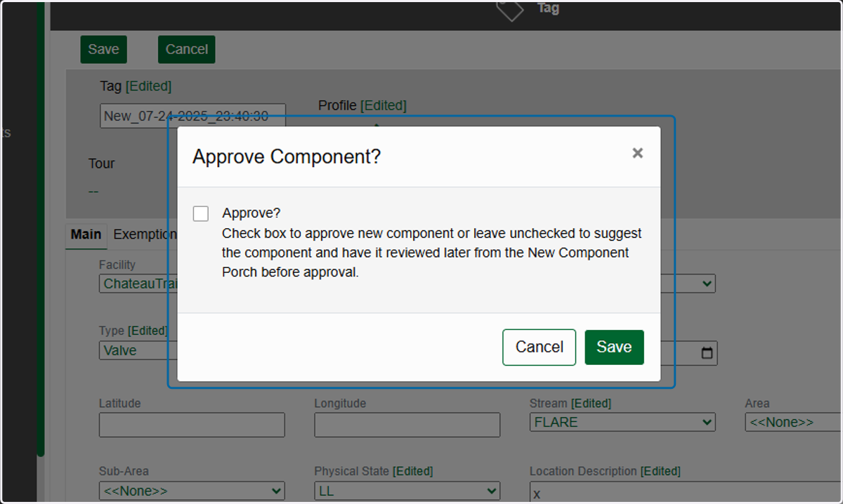Open the Type dropdown showing Valve
Viewport: 843px width, 504px height.
tap(138, 350)
